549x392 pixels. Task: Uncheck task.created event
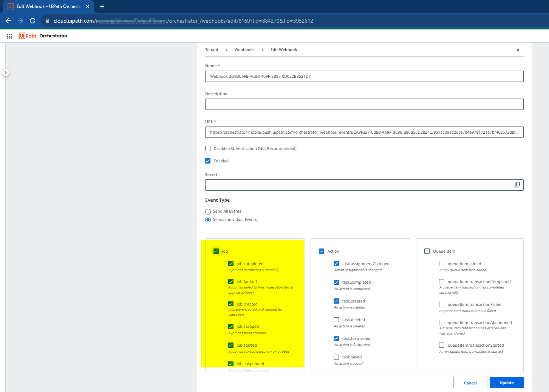pyautogui.click(x=336, y=301)
